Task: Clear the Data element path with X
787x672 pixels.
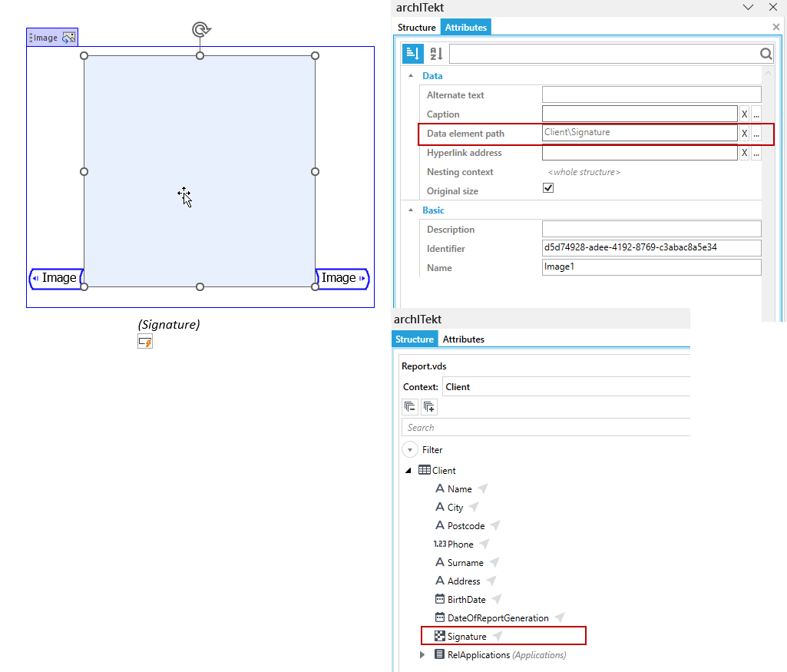Action: tap(744, 134)
